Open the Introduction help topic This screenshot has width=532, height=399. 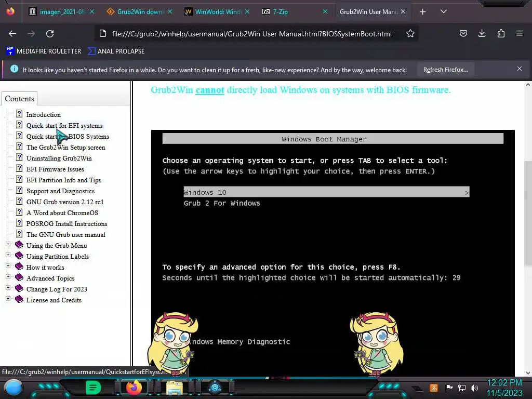click(44, 115)
